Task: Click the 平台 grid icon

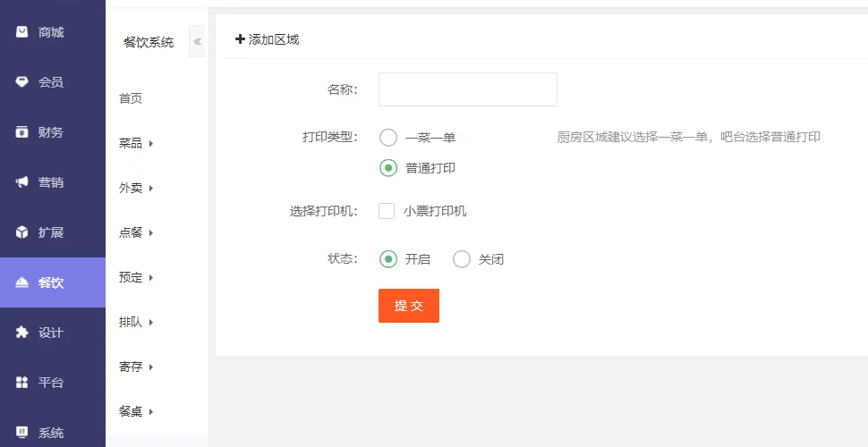Action: coord(21,383)
